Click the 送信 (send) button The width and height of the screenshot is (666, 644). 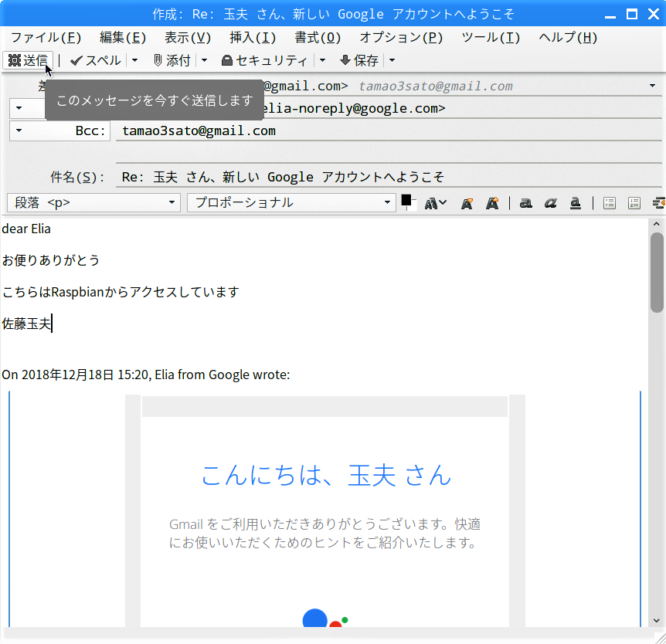point(28,60)
